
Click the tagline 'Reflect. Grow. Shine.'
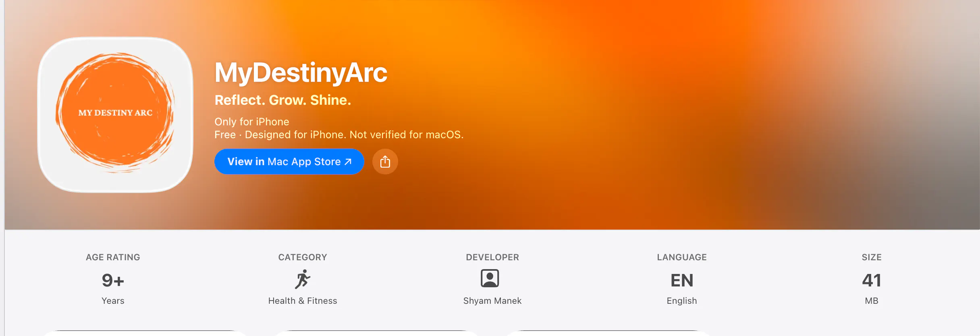[282, 100]
